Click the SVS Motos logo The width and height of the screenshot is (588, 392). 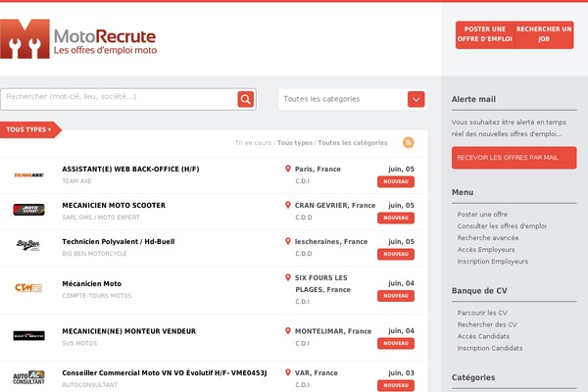point(28,335)
